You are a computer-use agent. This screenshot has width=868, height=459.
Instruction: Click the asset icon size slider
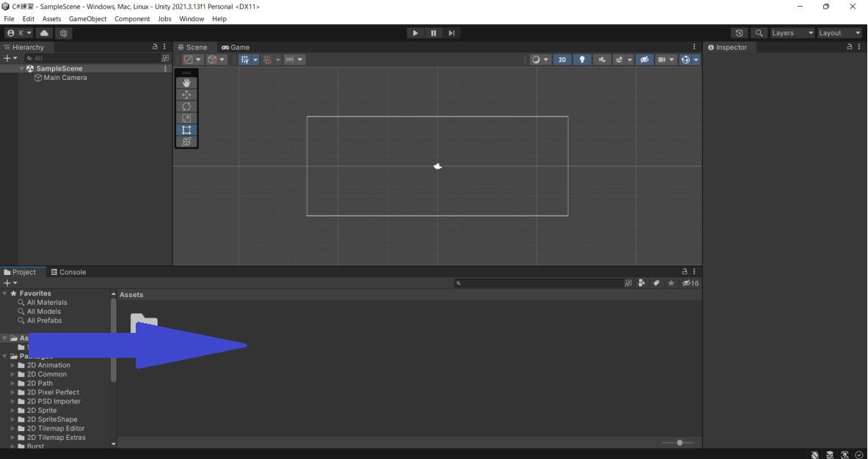679,442
